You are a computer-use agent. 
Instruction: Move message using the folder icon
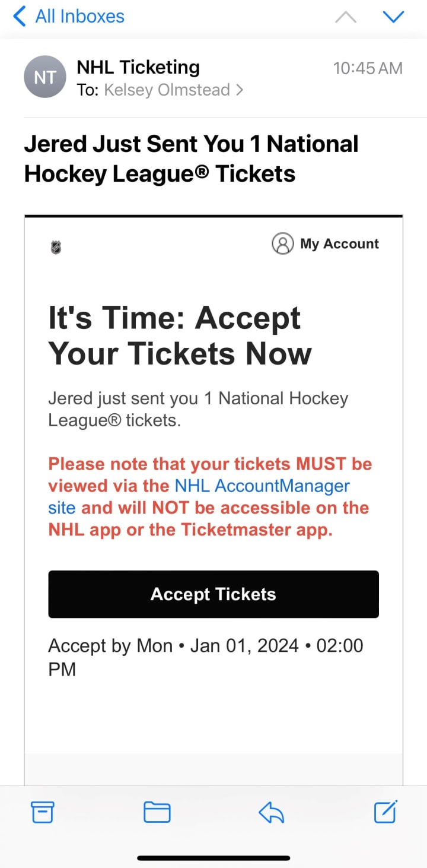click(157, 812)
